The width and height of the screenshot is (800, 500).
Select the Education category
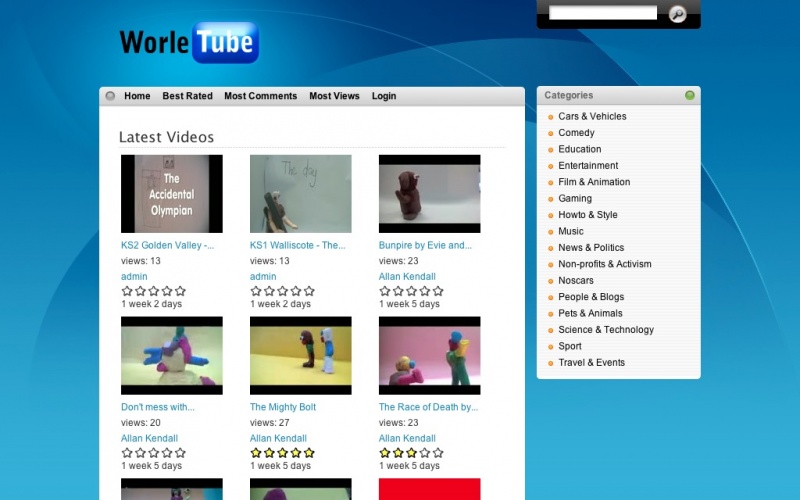click(580, 149)
